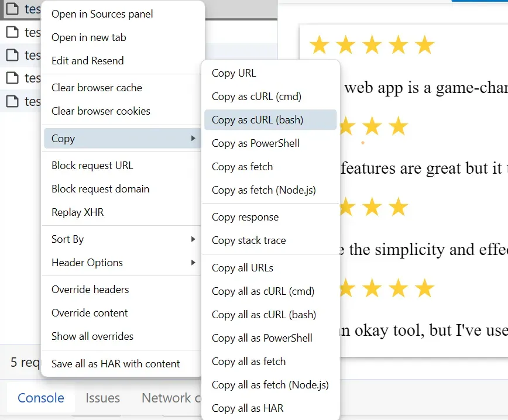Click the first gold star in the top rating
Screen dimensions: 508x420
coord(320,44)
